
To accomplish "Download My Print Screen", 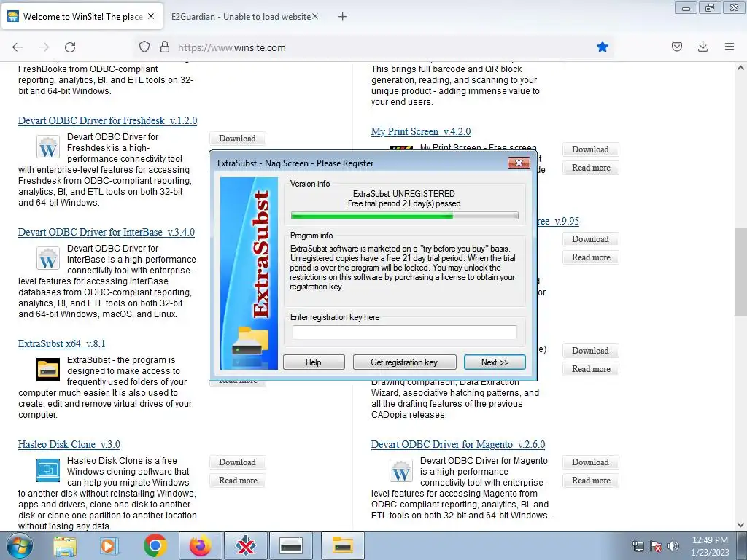I will [590, 149].
